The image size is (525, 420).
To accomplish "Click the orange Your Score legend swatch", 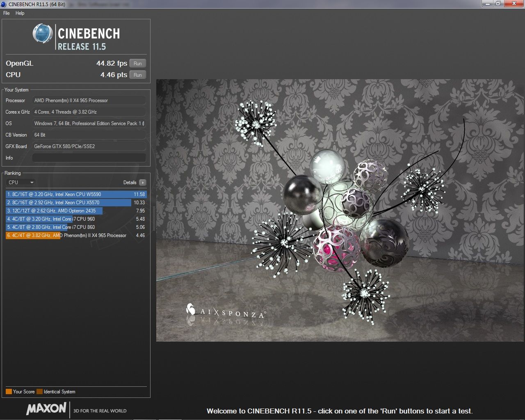I will (9, 392).
